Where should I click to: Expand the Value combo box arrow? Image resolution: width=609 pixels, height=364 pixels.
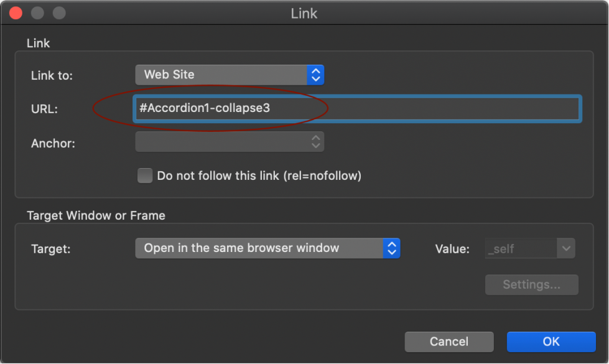(x=566, y=249)
